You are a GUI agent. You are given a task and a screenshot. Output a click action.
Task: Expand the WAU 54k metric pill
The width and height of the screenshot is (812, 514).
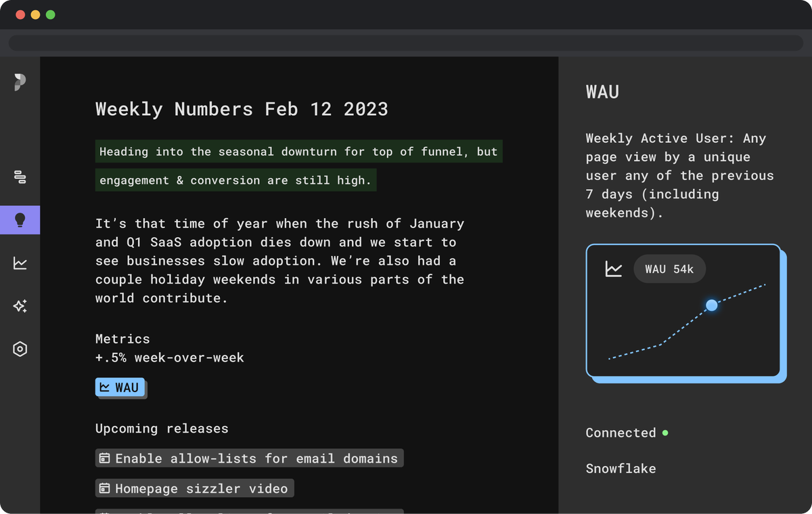pos(669,268)
